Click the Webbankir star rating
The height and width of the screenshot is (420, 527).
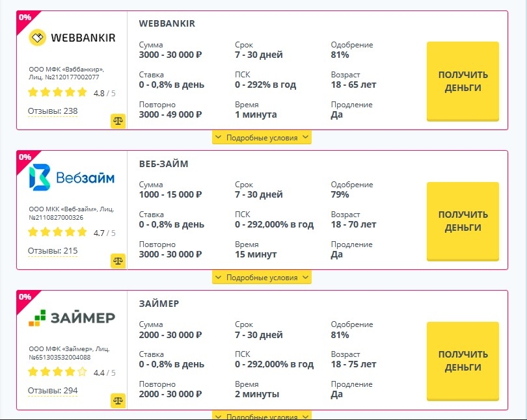pyautogui.click(x=57, y=93)
